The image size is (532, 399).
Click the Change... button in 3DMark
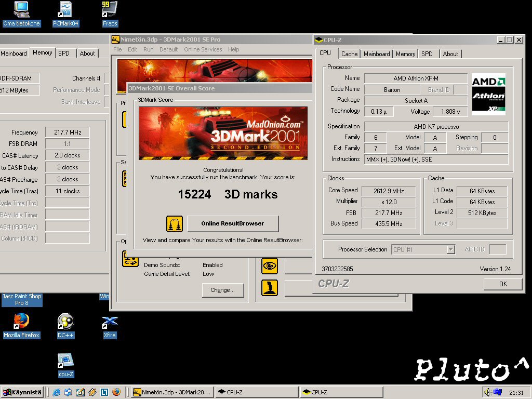pos(223,290)
